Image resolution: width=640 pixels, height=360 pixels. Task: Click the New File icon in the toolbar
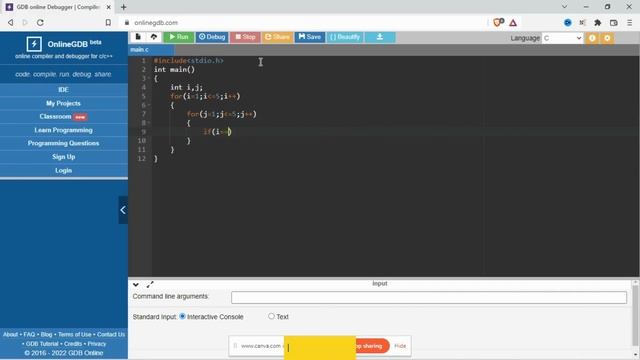pyautogui.click(x=138, y=37)
